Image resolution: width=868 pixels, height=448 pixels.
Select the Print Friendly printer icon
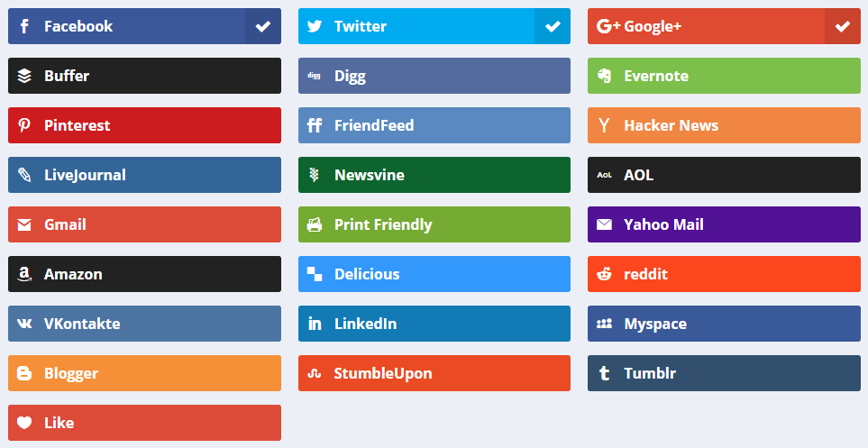pos(315,224)
